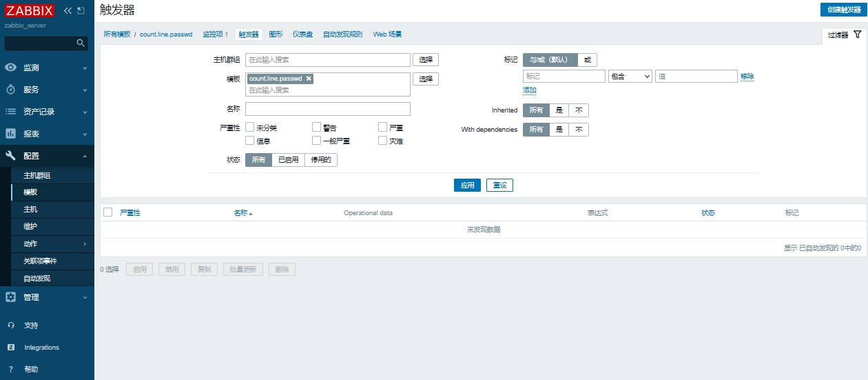Image resolution: width=868 pixels, height=380 pixels.
Task: Enable the 灾难 severity checkbox
Action: pos(382,141)
